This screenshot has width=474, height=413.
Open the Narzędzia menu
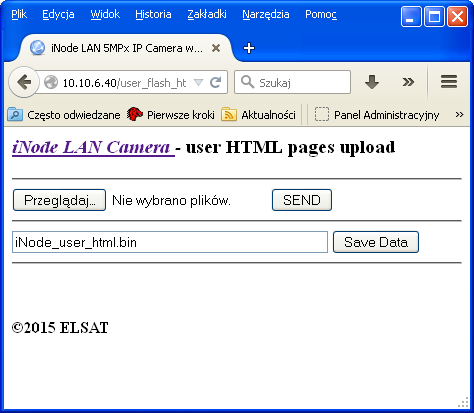pyautogui.click(x=266, y=14)
